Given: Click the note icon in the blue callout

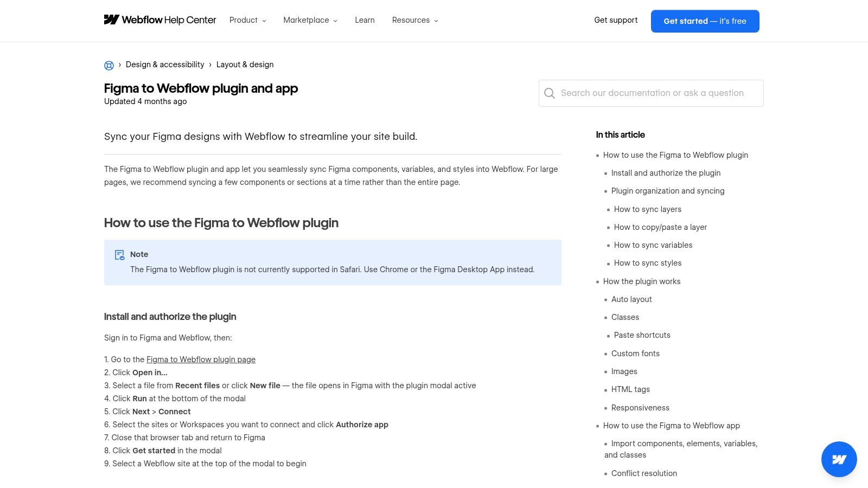Looking at the screenshot, I should pyautogui.click(x=119, y=254).
